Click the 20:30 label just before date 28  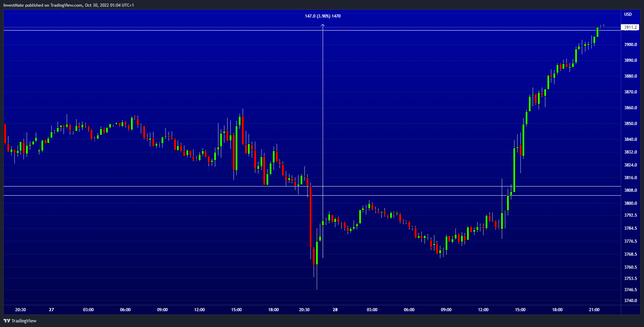[304, 310]
